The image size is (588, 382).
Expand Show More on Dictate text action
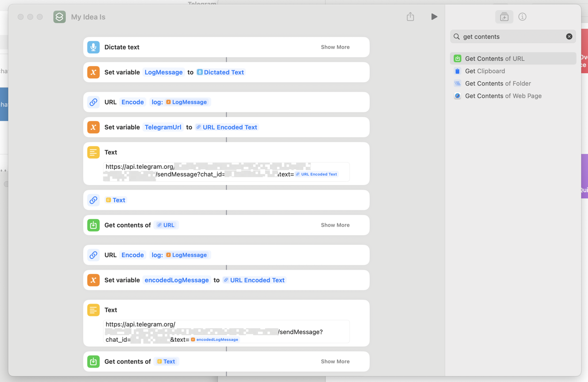pyautogui.click(x=335, y=47)
